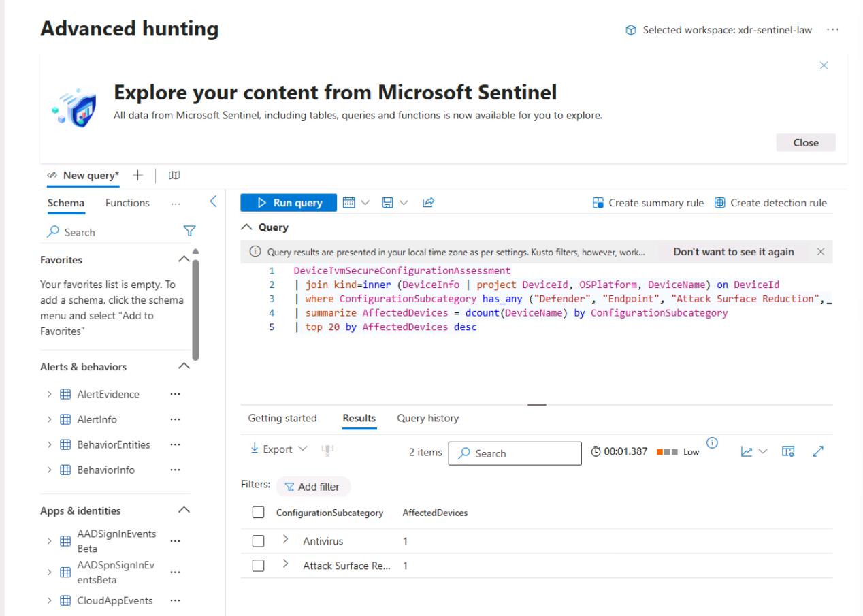
Task: Open the Export dropdown menu
Action: click(277, 449)
